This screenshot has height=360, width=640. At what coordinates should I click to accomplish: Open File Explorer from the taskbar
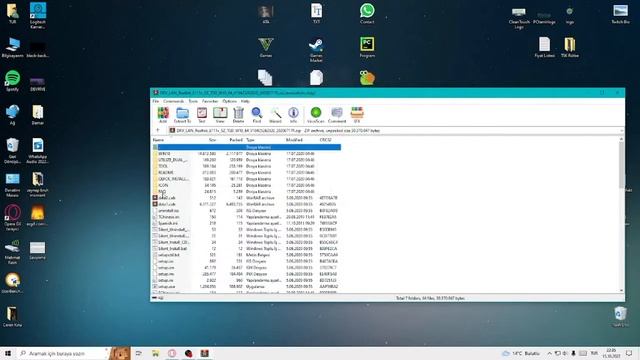[x=155, y=353]
